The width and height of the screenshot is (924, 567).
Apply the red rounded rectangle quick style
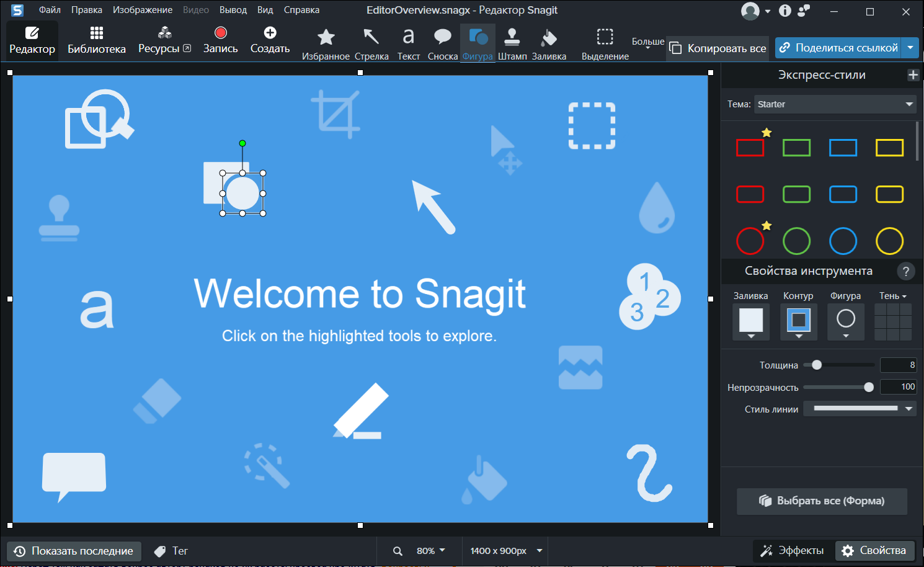750,194
